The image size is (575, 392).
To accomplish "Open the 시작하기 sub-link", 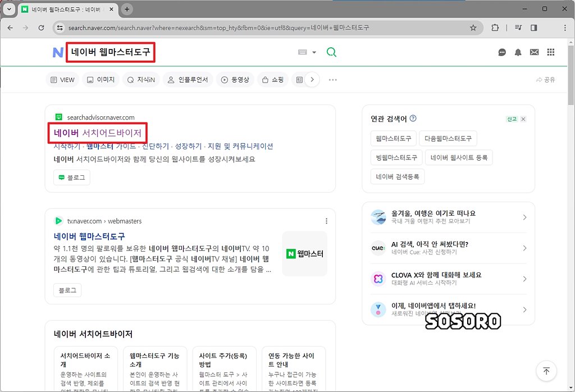I will (x=67, y=147).
